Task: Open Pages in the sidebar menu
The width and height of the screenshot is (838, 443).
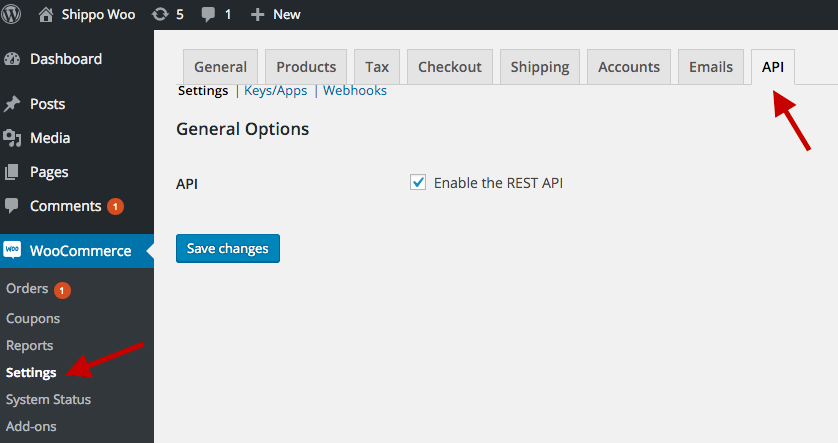Action: tap(49, 172)
